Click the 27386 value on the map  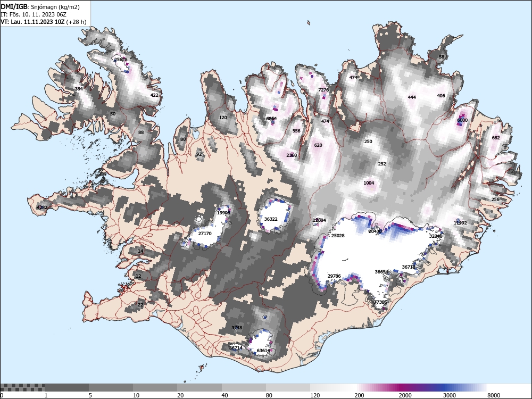[x=380, y=302]
